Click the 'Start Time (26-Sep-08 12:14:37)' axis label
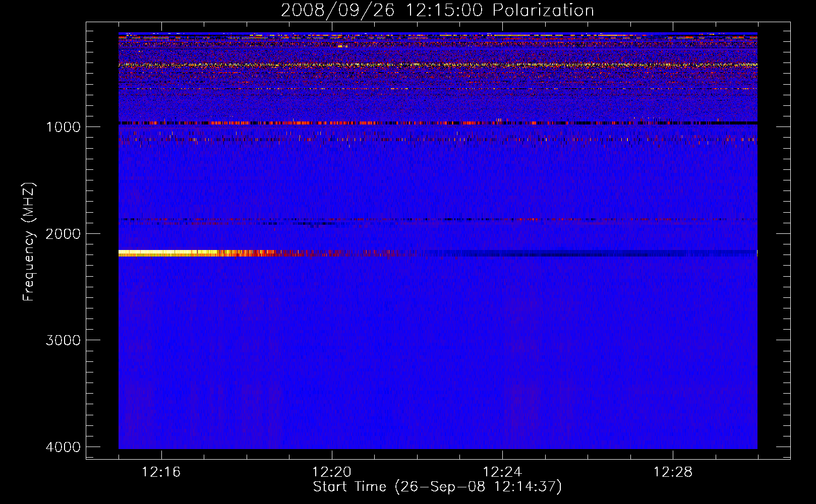This screenshot has width=816, height=504. (x=437, y=487)
